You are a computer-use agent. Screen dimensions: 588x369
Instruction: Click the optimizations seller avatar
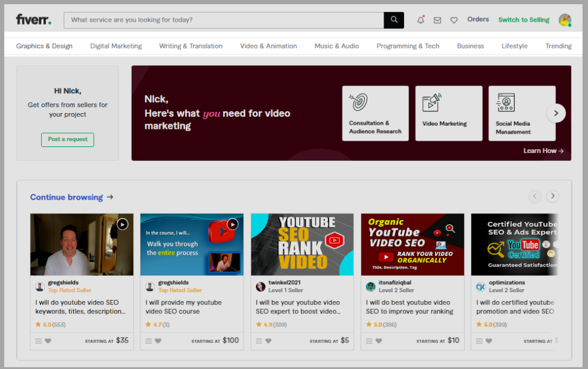pyautogui.click(x=481, y=287)
